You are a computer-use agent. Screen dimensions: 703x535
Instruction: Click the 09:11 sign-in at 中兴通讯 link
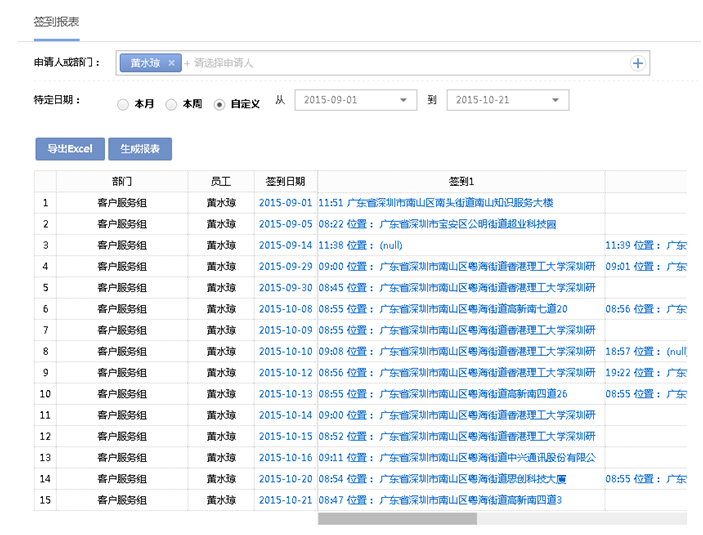(457, 457)
